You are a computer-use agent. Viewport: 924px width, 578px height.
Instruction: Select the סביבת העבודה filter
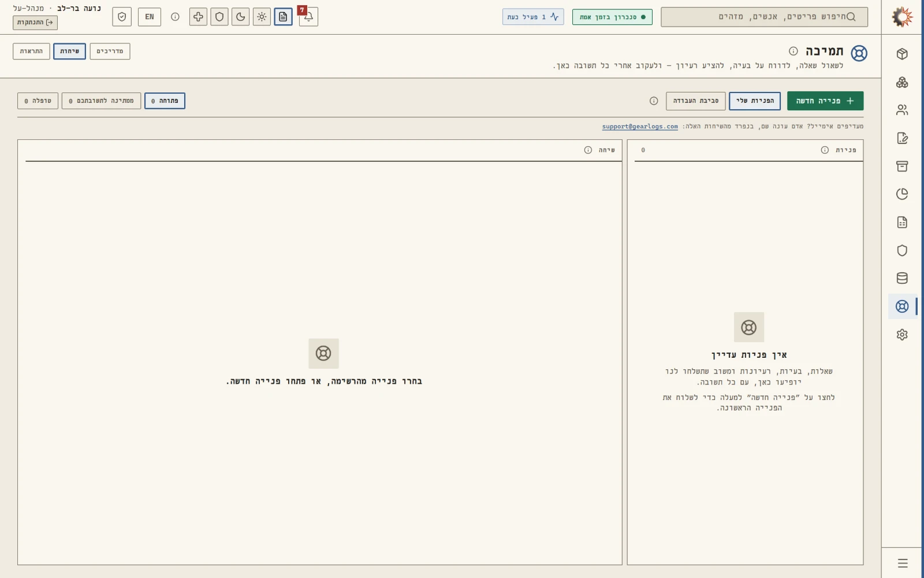coord(696,101)
